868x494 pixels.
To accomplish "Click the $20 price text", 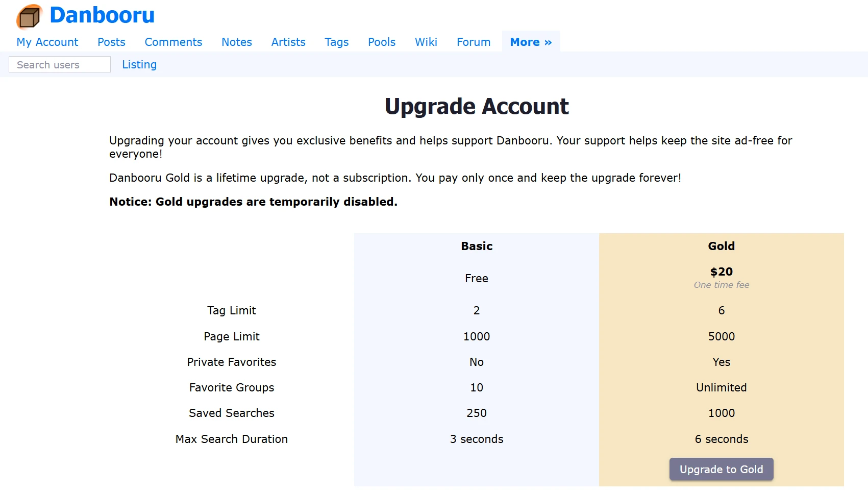I will pos(721,271).
